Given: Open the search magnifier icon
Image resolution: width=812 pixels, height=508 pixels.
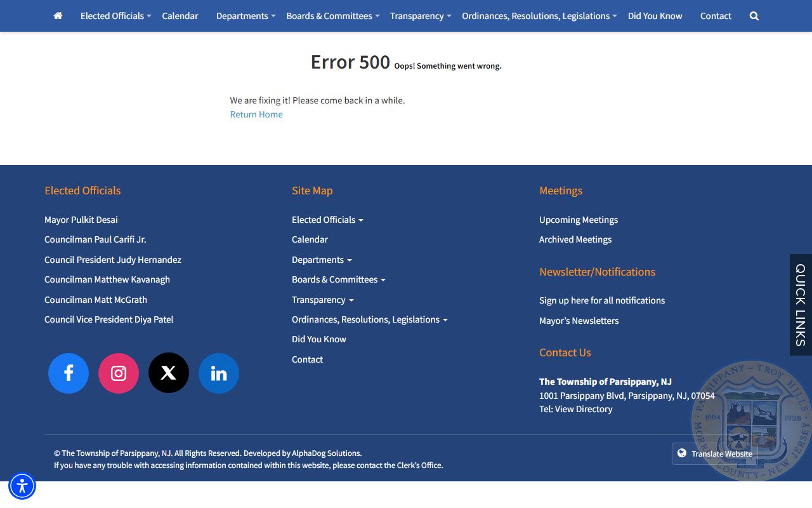Looking at the screenshot, I should point(754,16).
